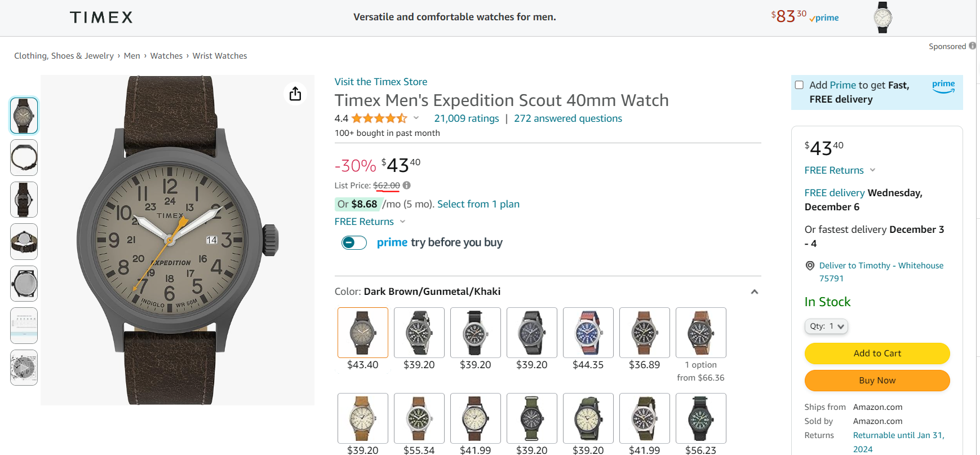Click the Prime logo in delivery box
980x455 pixels.
[x=943, y=86]
